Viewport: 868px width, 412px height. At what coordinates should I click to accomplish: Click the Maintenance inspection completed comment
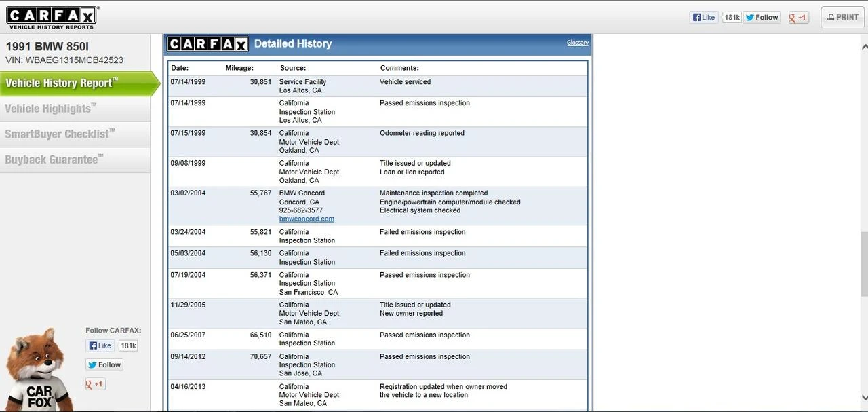coord(433,193)
